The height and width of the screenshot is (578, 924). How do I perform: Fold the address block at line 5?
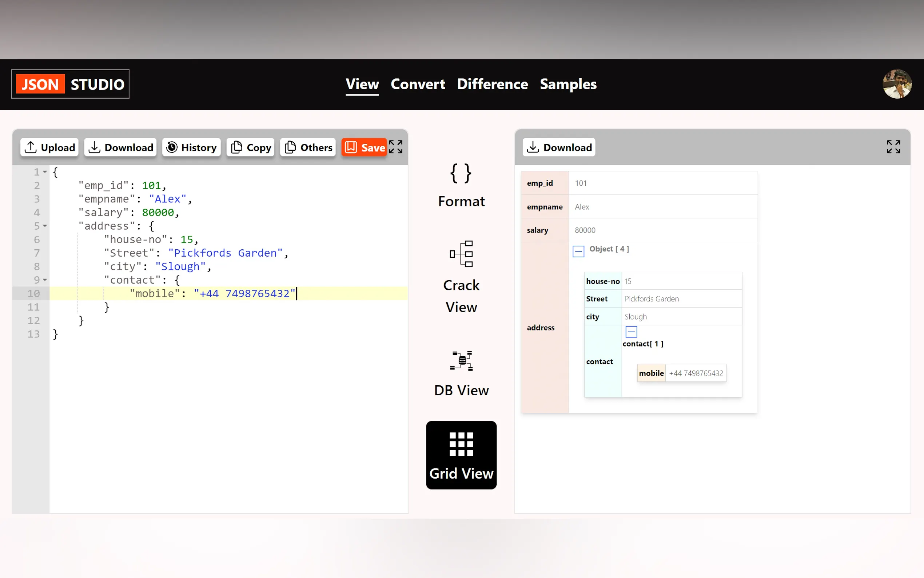pyautogui.click(x=45, y=226)
